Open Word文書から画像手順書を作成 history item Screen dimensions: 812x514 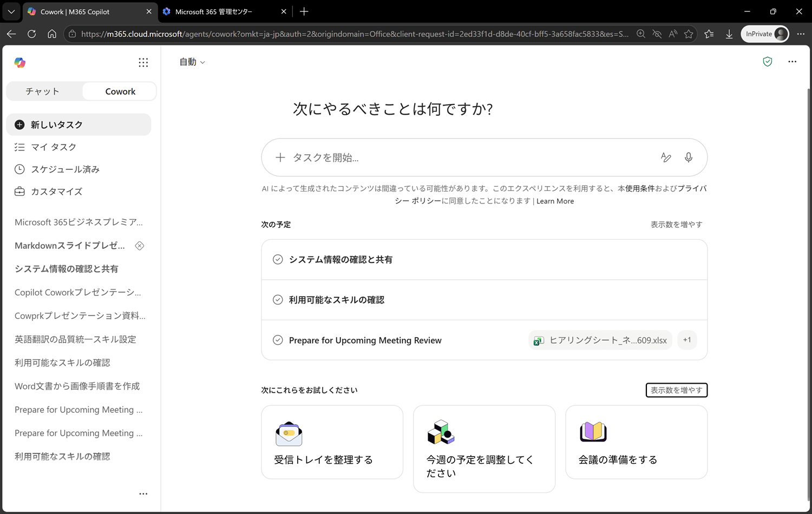click(x=77, y=386)
